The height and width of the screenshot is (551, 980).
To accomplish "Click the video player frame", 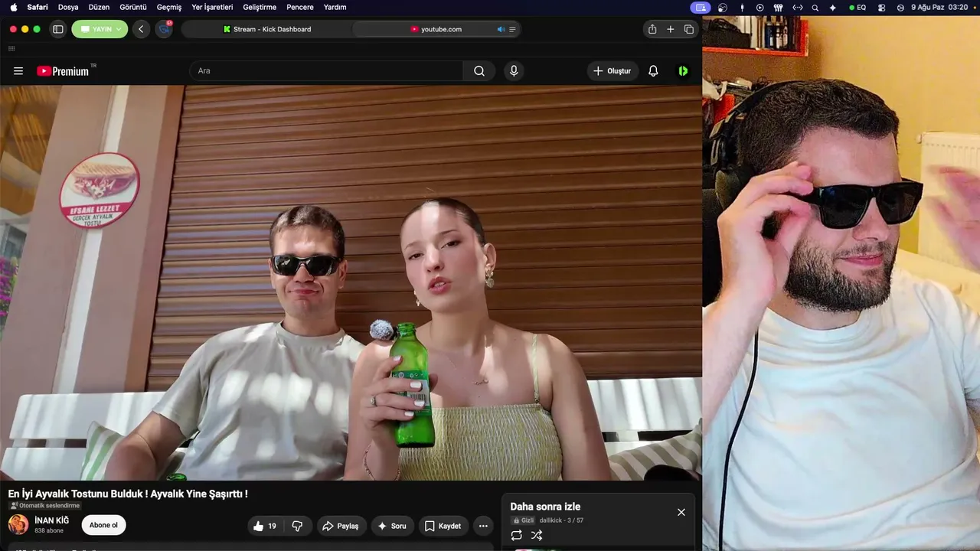I will [x=351, y=282].
